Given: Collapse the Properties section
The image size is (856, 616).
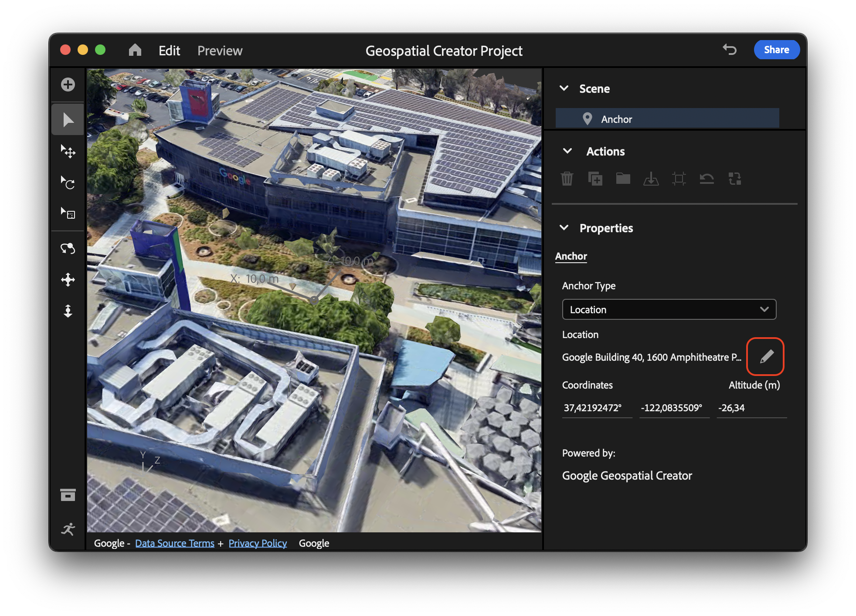Looking at the screenshot, I should pos(566,227).
